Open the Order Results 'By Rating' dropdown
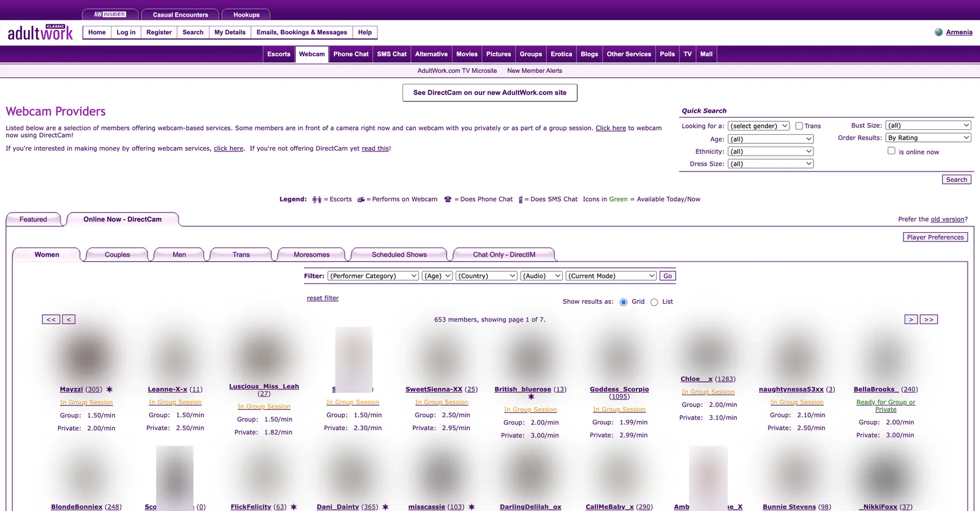Image resolution: width=980 pixels, height=511 pixels. coord(929,138)
